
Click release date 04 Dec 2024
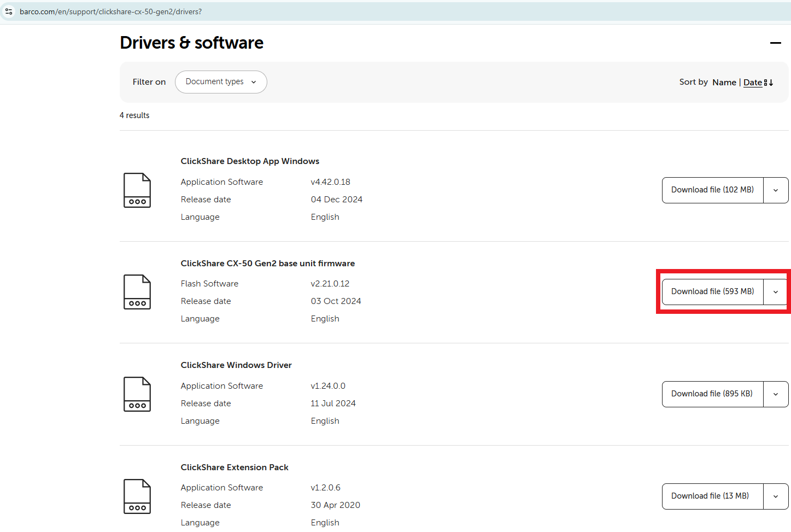point(337,200)
